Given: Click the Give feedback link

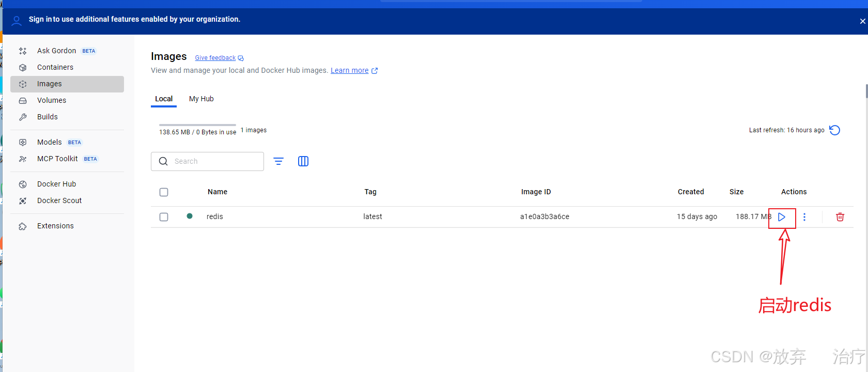Looking at the screenshot, I should pyautogui.click(x=215, y=58).
